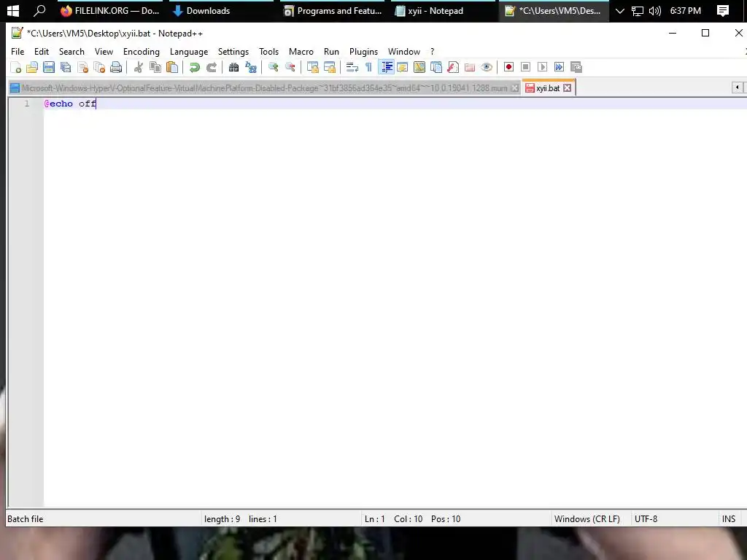Click the Batch file status label
747x560 pixels.
pos(26,519)
